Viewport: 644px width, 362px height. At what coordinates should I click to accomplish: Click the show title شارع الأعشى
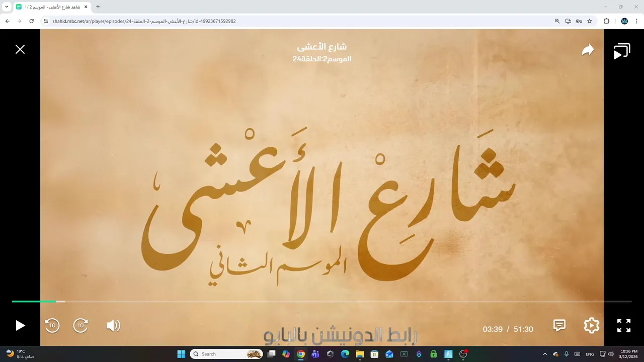click(x=322, y=47)
